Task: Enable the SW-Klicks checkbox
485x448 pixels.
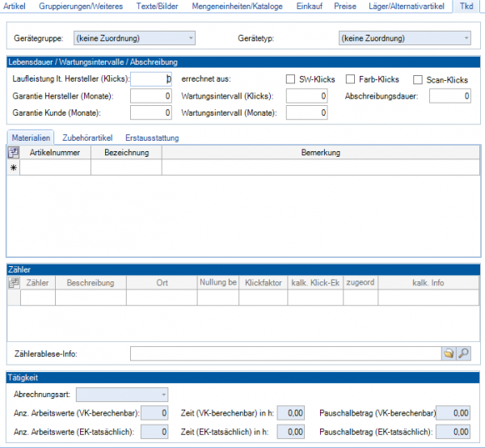Action: point(291,79)
